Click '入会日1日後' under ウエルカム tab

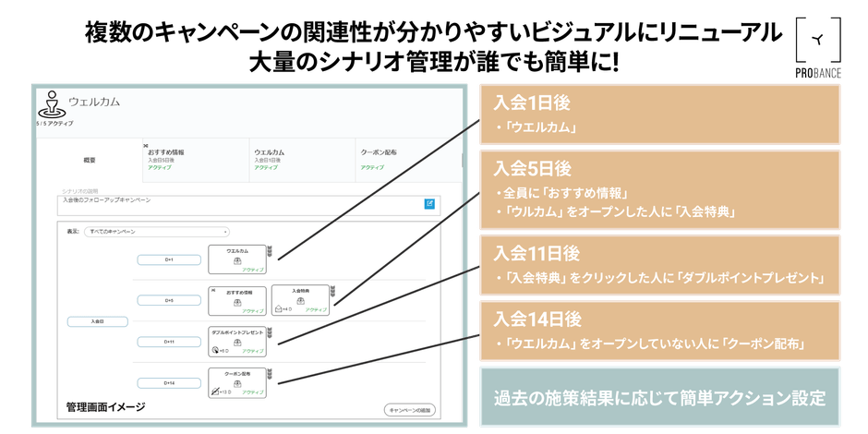click(x=268, y=160)
